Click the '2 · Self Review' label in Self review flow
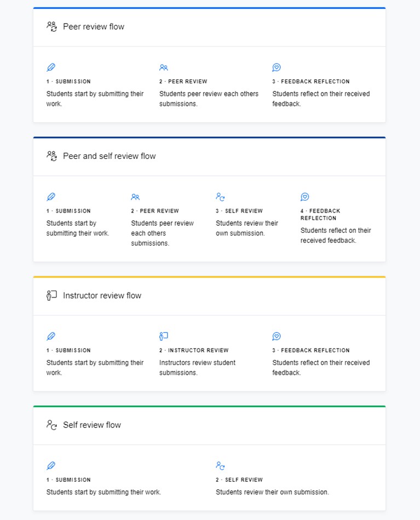This screenshot has height=520, width=420. tap(239, 479)
